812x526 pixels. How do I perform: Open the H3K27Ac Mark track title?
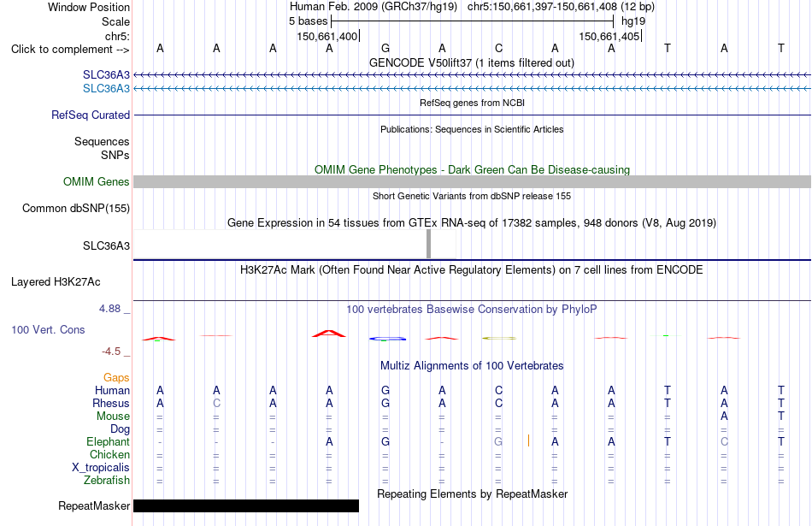coord(472,269)
